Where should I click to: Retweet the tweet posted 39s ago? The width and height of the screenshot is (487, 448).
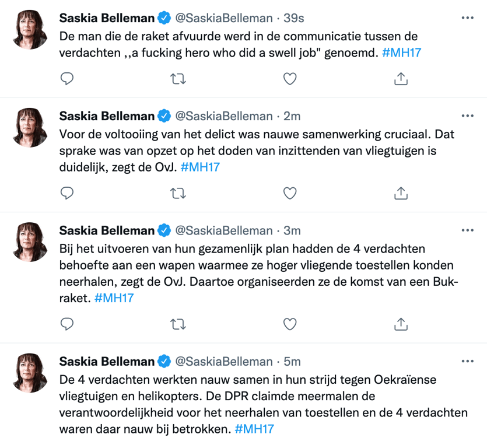[x=178, y=79]
